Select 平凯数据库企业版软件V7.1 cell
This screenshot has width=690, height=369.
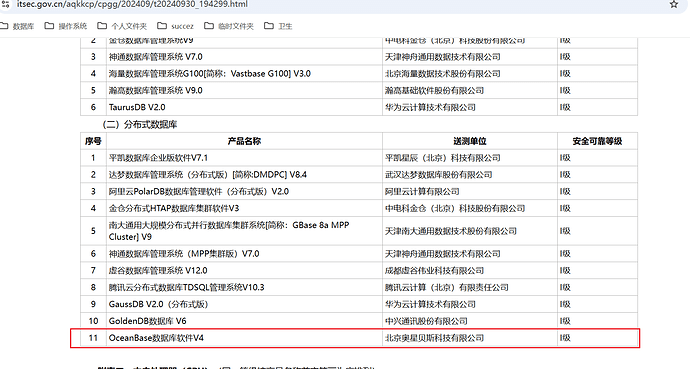coord(244,158)
